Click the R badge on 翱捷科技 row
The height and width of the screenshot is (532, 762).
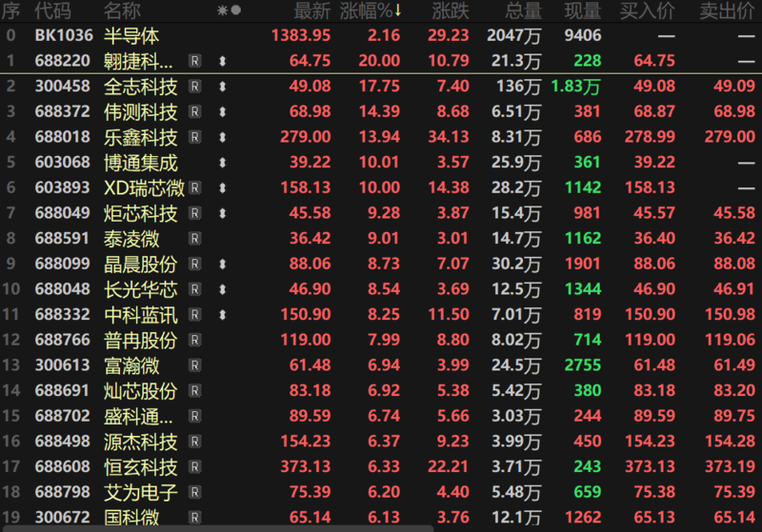tap(194, 61)
